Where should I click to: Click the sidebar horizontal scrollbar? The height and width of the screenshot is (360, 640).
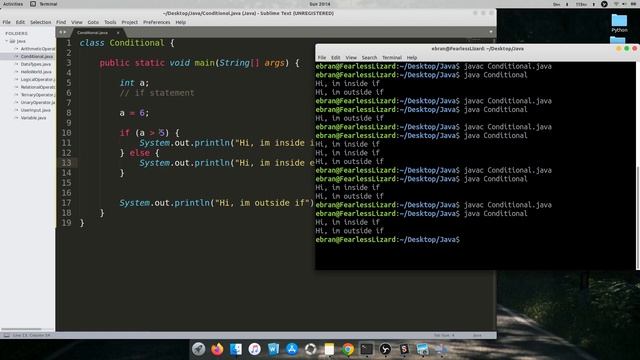21,329
